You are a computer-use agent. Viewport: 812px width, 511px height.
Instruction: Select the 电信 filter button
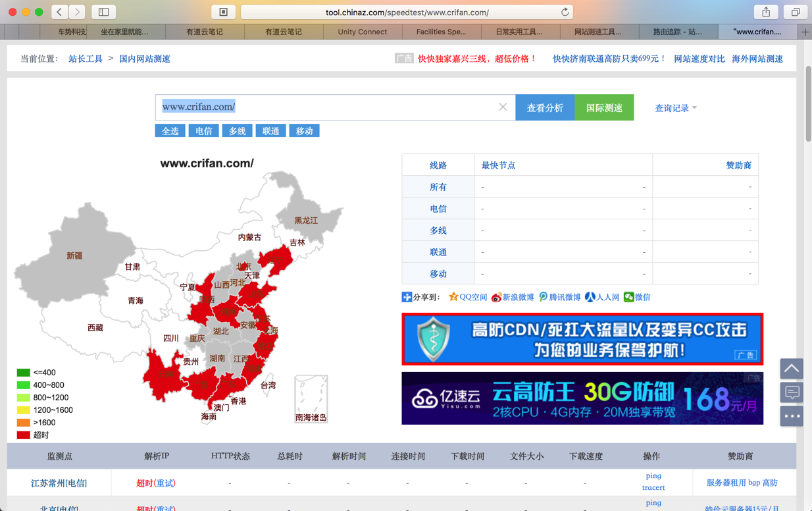(204, 131)
